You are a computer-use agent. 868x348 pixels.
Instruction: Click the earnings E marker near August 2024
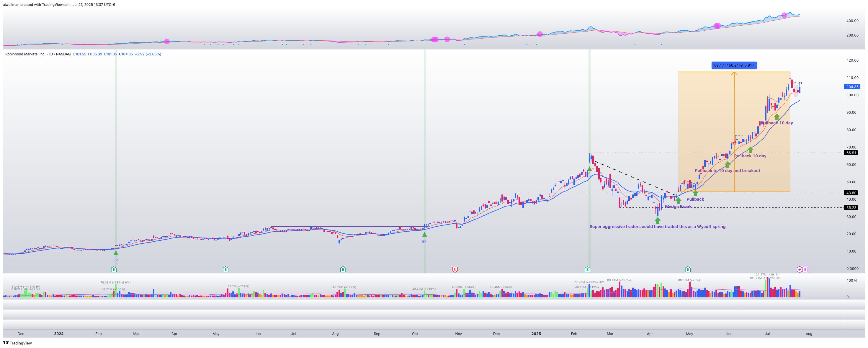coord(343,269)
